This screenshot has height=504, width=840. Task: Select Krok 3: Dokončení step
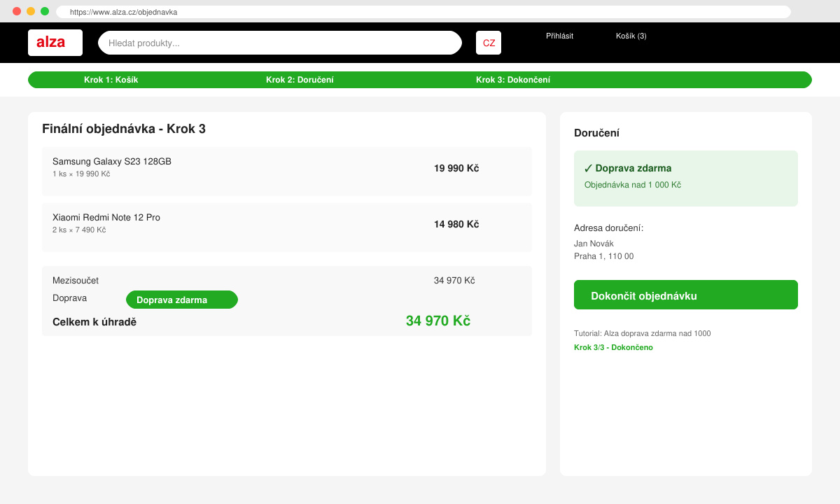(513, 80)
